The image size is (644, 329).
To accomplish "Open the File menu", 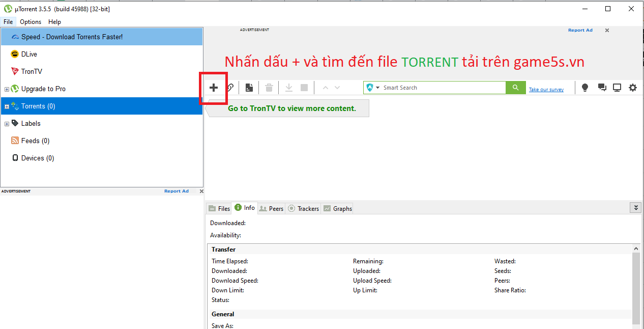I will [8, 22].
